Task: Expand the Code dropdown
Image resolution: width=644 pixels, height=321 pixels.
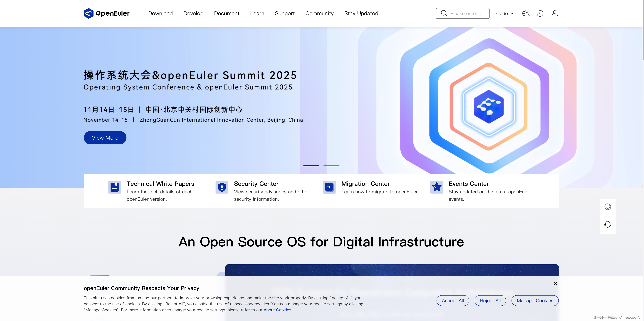Action: 504,14
